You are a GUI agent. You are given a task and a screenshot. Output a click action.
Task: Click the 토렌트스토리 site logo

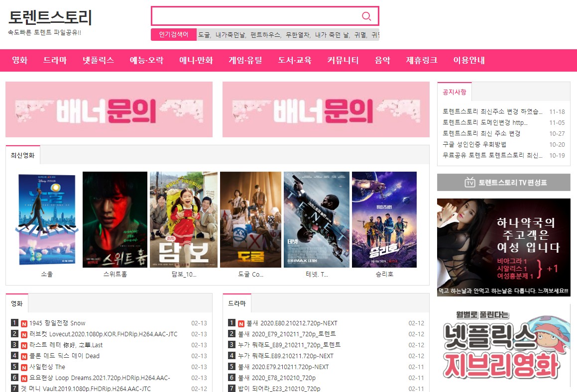pyautogui.click(x=50, y=18)
